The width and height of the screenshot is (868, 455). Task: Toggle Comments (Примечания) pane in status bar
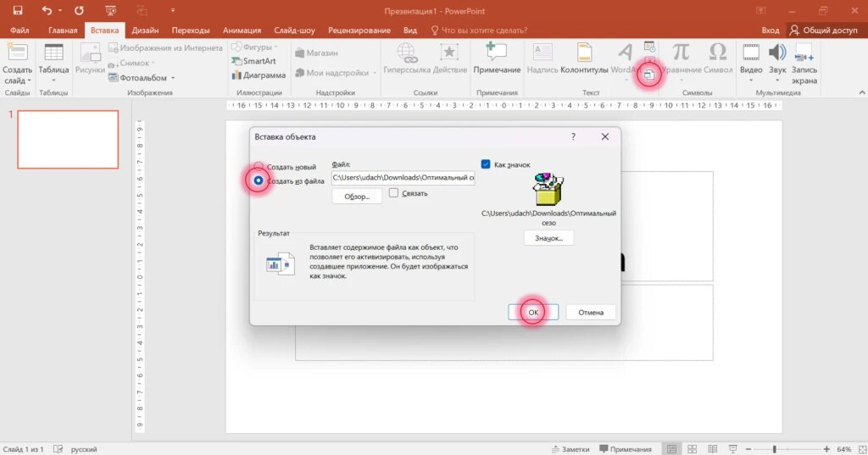(x=626, y=449)
